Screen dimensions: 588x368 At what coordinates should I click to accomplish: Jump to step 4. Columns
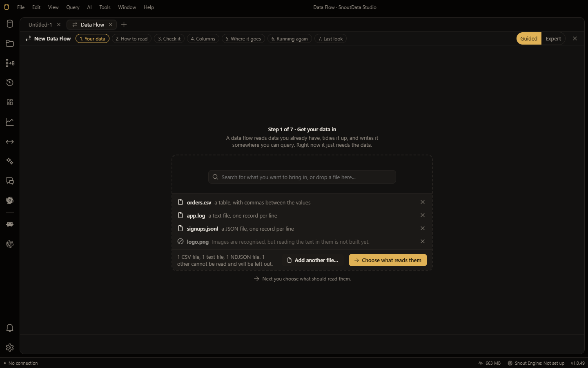pos(203,39)
